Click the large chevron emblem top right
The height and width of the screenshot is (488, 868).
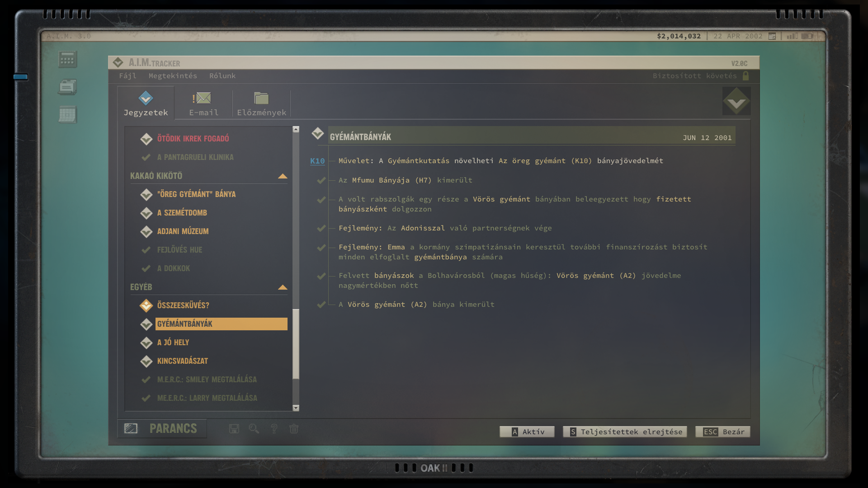pyautogui.click(x=736, y=101)
